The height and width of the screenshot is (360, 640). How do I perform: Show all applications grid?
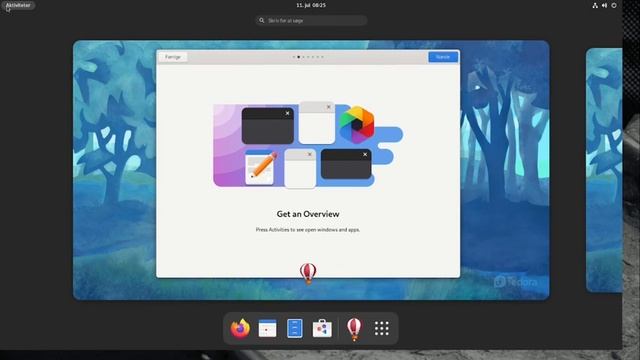click(x=382, y=328)
